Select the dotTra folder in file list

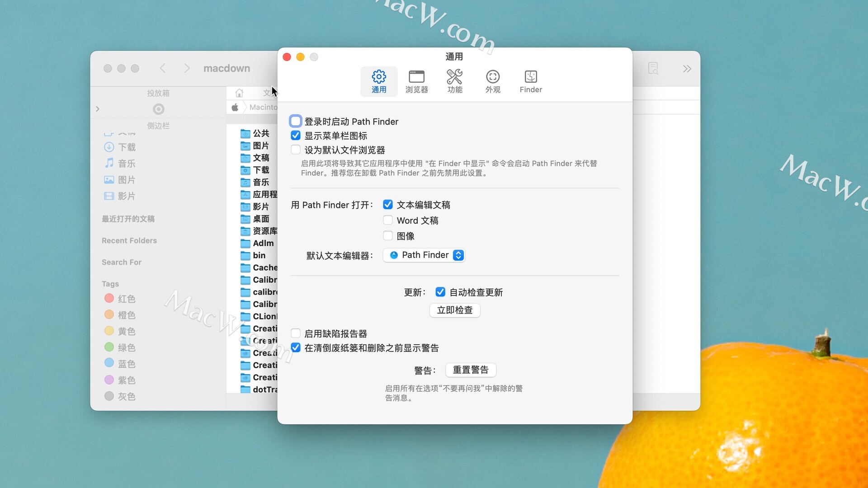click(x=259, y=389)
